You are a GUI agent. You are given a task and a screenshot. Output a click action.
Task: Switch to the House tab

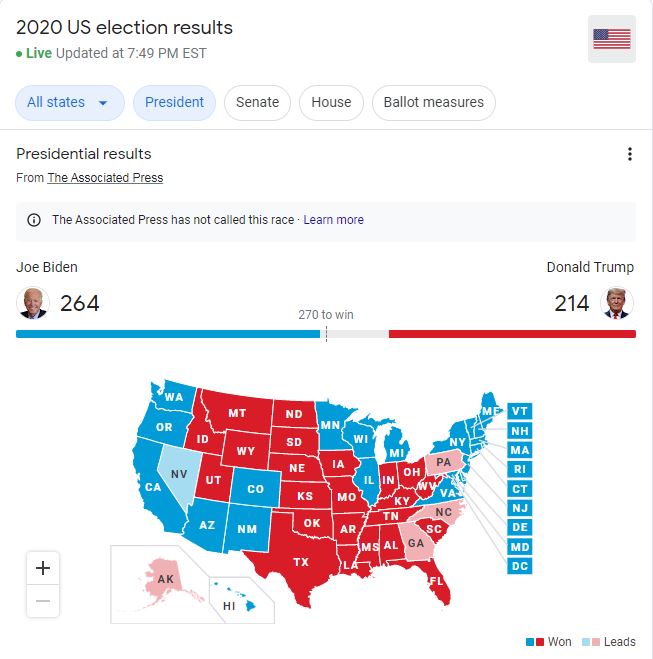tap(331, 102)
